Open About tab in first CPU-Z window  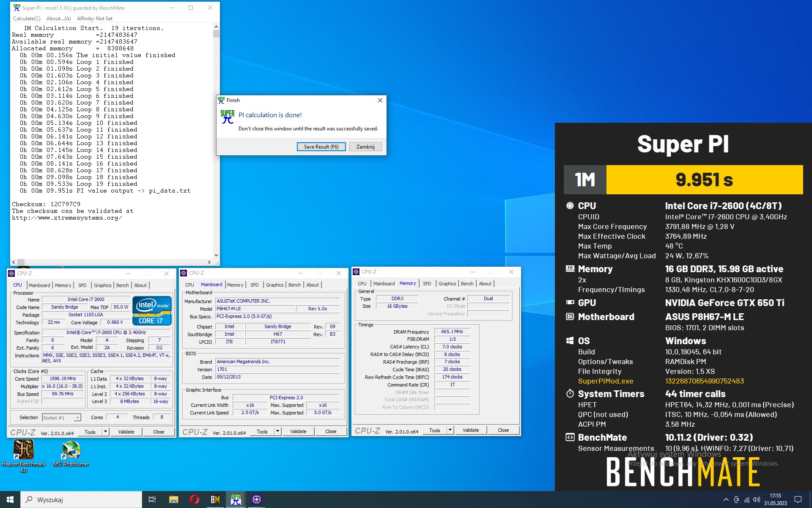coord(140,285)
